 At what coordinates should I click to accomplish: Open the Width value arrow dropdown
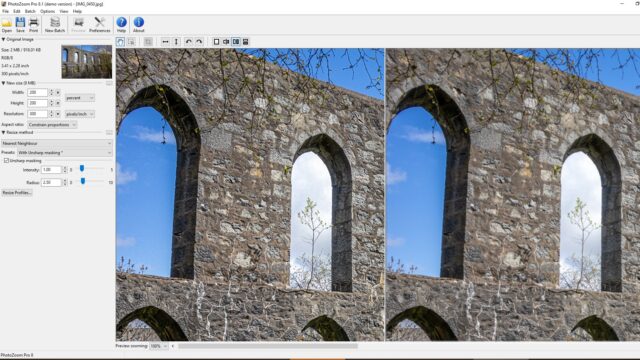click(58, 93)
